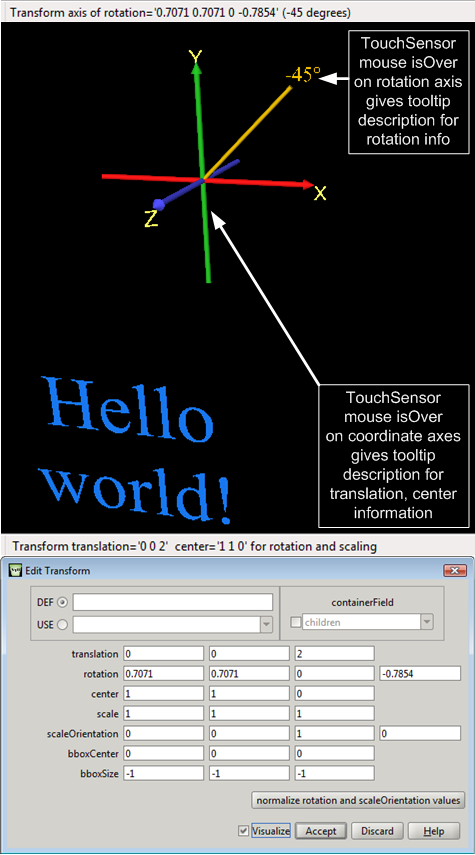Select the USE radio button
Screen dimensions: 475x855
point(63,625)
